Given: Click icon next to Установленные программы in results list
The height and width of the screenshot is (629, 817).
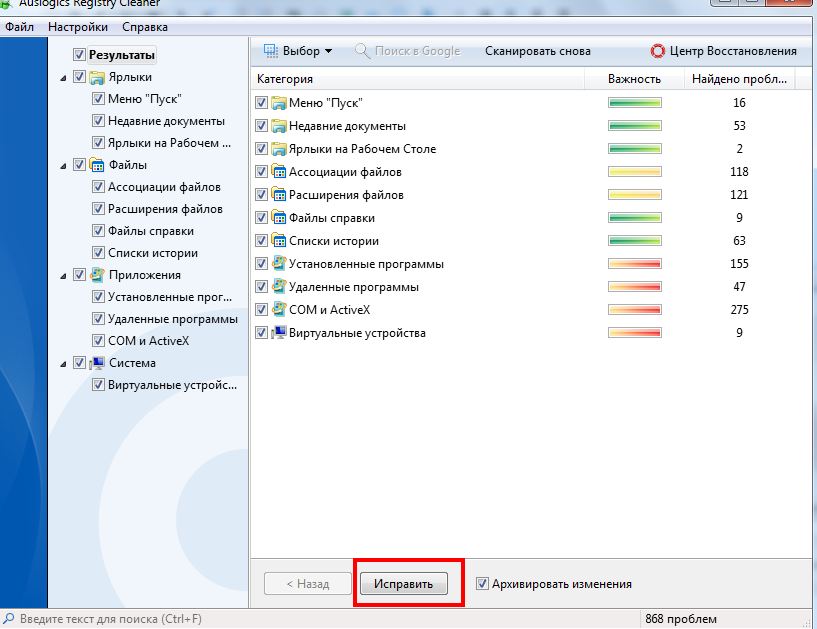Looking at the screenshot, I should pyautogui.click(x=279, y=263).
